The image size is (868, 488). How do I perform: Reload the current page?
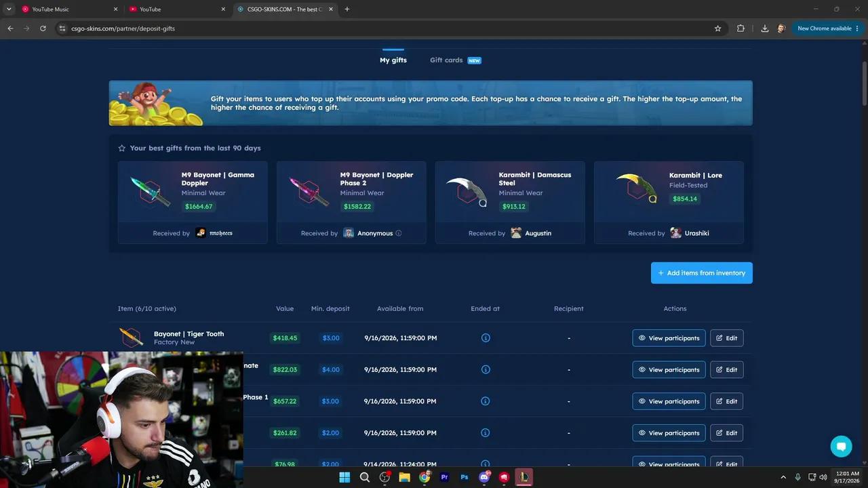pos(43,28)
